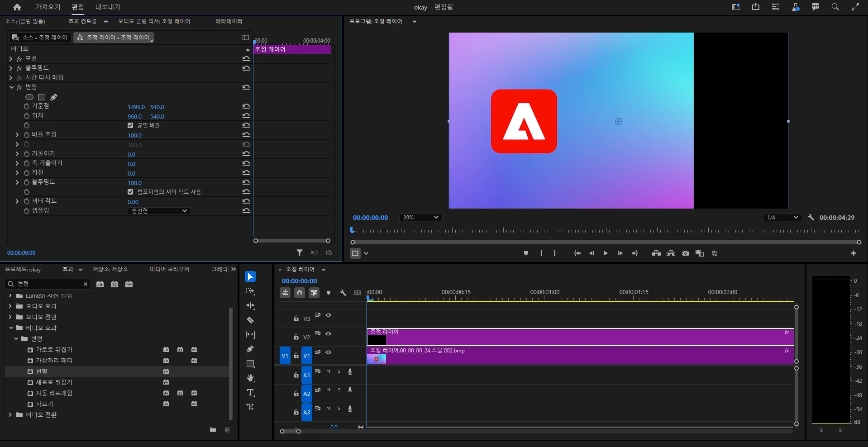Mute audio track A1
This screenshot has height=447, width=868.
pyautogui.click(x=328, y=371)
